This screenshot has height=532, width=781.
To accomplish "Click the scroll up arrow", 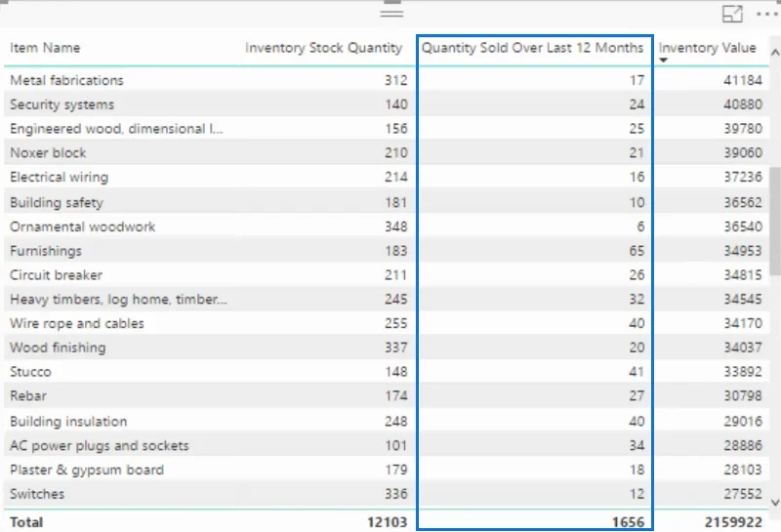I will [x=775, y=53].
